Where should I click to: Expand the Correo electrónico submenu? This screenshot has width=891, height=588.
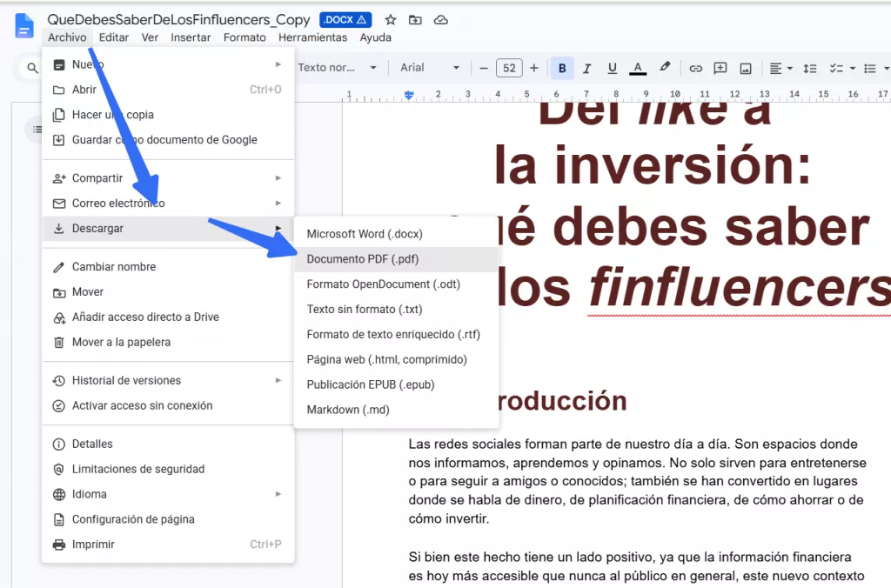tap(168, 204)
